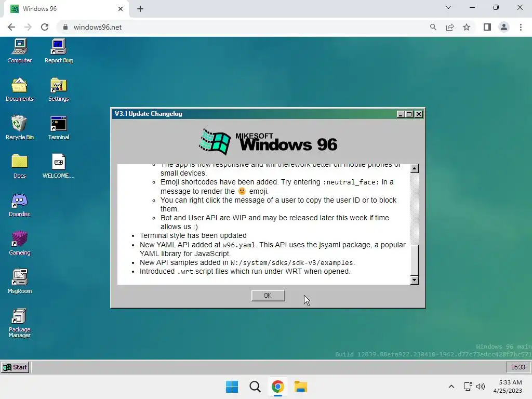Screen dimensions: 532x399
Task: Open the network tray icon
Action: click(468, 387)
